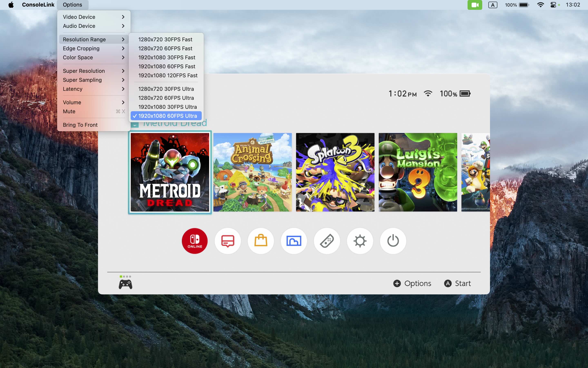Click the Start A button on Switch

coord(457,283)
